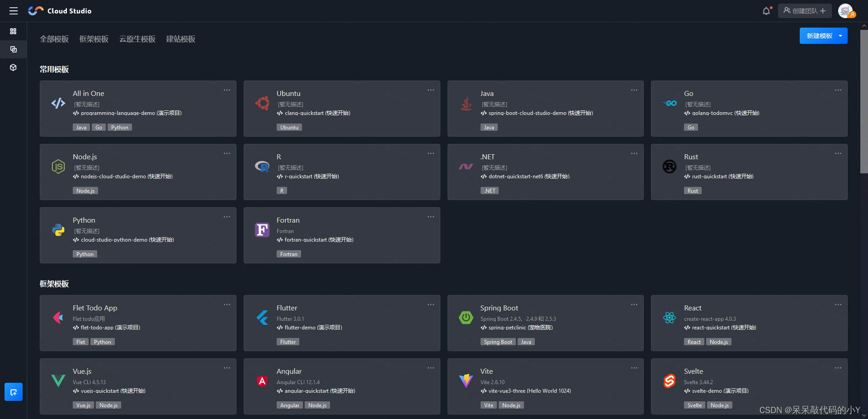The image size is (868, 419).
Task: Open the workspace panel in the left sidebar
Action: point(13,49)
